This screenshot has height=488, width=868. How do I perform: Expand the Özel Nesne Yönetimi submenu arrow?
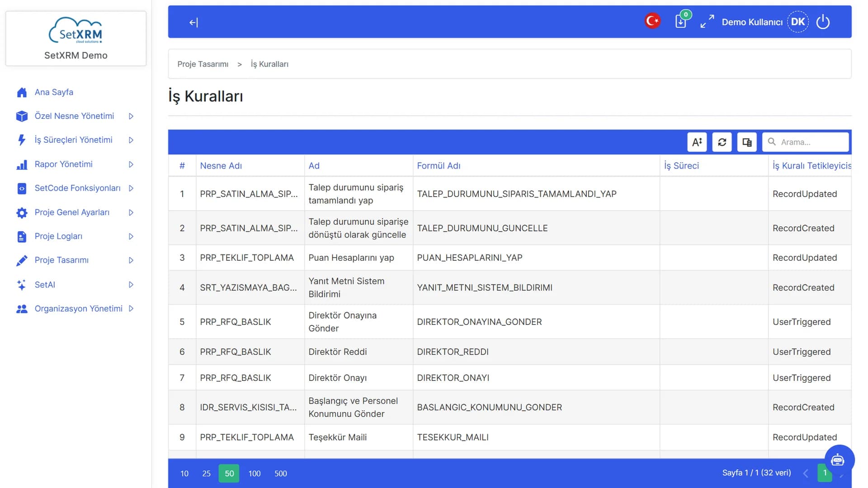[131, 116]
